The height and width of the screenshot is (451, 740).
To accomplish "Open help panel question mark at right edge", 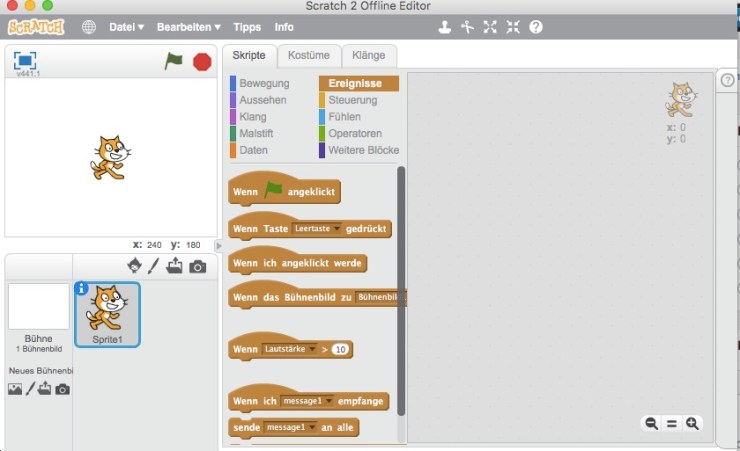I will click(x=727, y=80).
